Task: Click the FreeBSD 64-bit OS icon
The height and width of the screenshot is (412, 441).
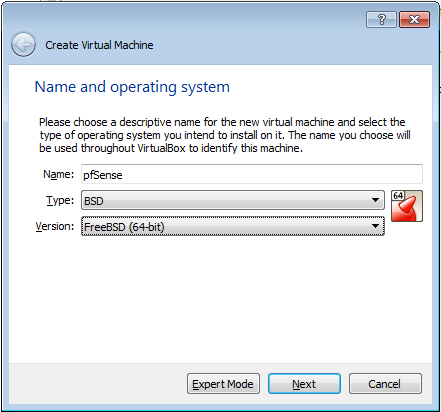Action: [x=407, y=206]
